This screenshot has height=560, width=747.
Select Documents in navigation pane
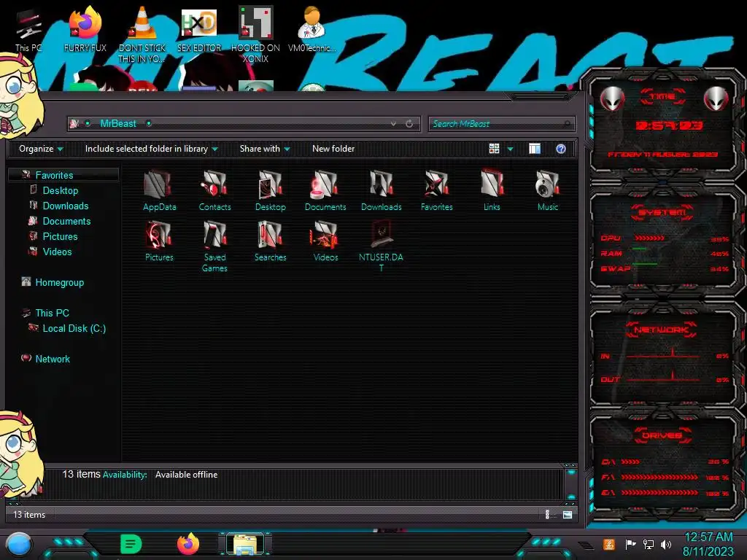66,221
